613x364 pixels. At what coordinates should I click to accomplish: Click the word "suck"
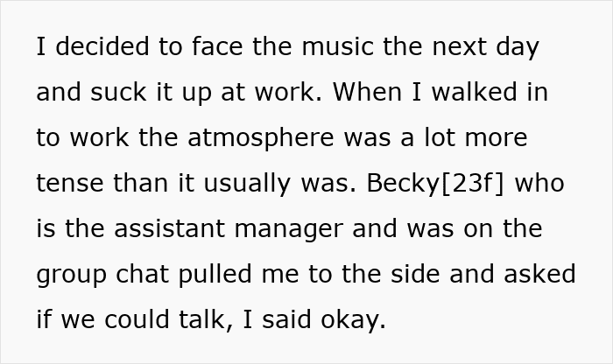click(x=118, y=92)
